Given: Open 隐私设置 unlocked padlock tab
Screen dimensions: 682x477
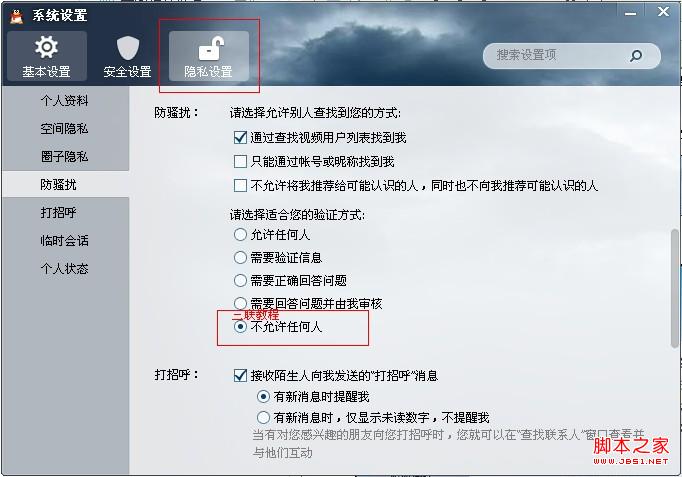Looking at the screenshot, I should click(x=209, y=56).
